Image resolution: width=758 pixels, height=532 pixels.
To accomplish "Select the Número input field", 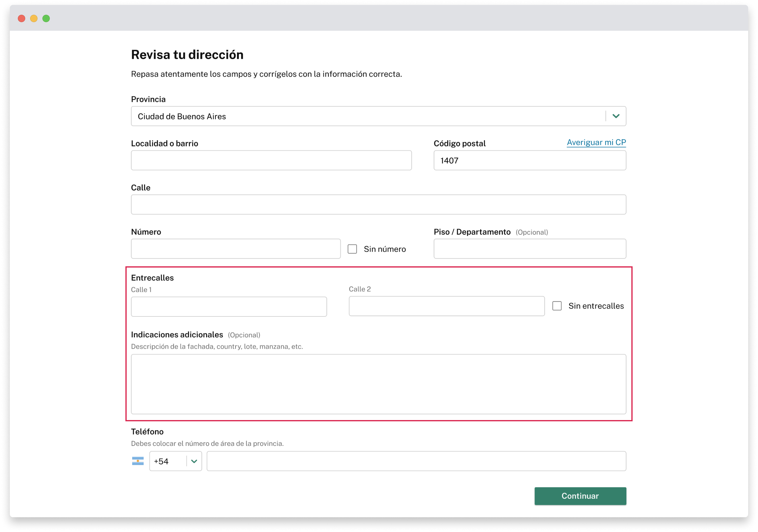I will pyautogui.click(x=236, y=249).
